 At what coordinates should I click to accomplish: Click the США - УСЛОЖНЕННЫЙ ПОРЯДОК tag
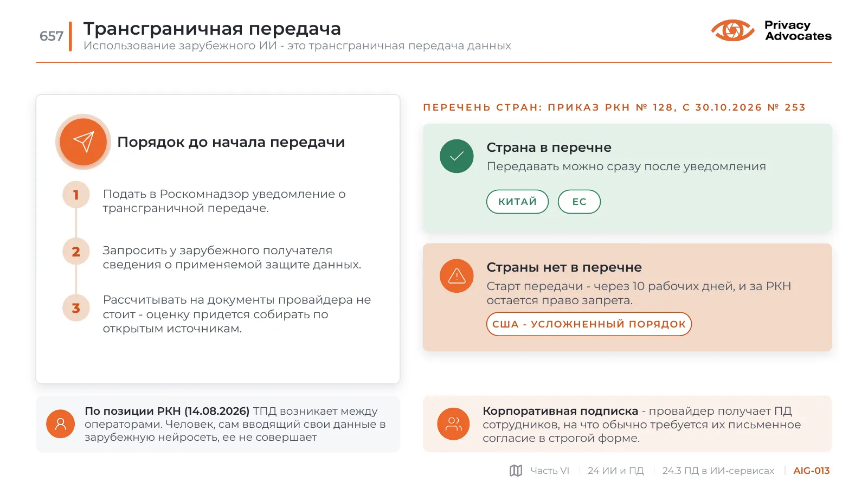pos(589,324)
